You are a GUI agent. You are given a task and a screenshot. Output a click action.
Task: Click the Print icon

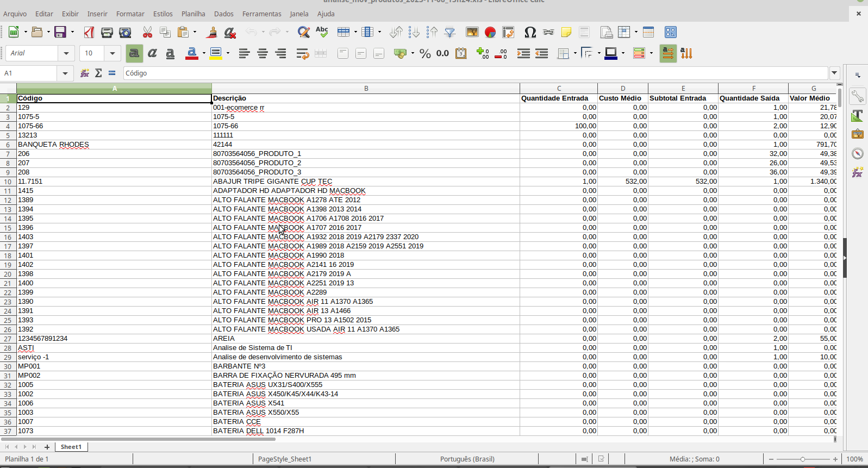tap(107, 32)
